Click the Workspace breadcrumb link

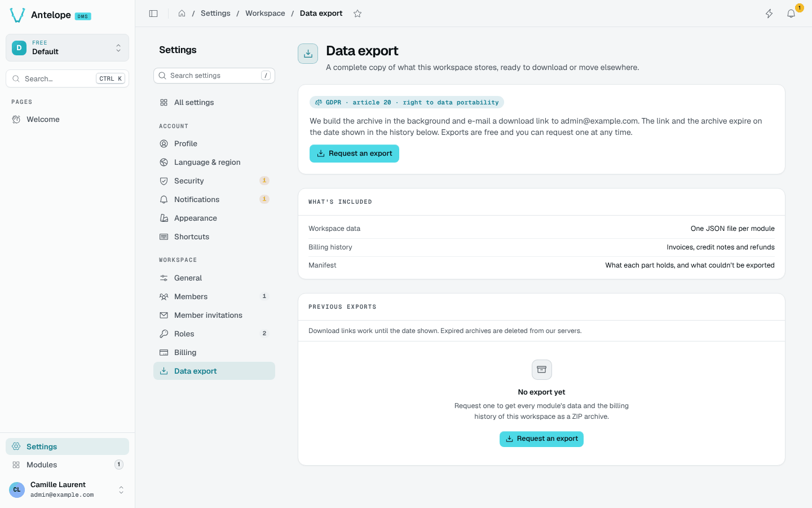pos(265,14)
